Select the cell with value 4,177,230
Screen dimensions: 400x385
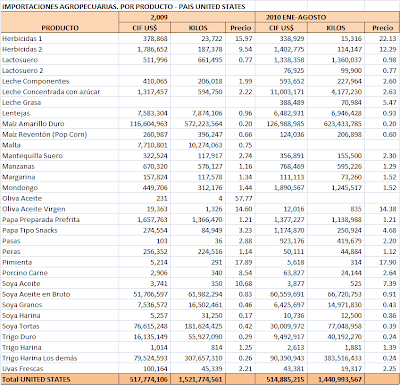(x=336, y=92)
